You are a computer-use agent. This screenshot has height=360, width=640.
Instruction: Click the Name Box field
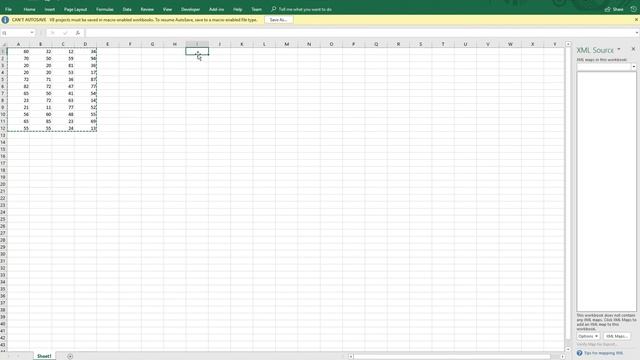[x=15, y=33]
